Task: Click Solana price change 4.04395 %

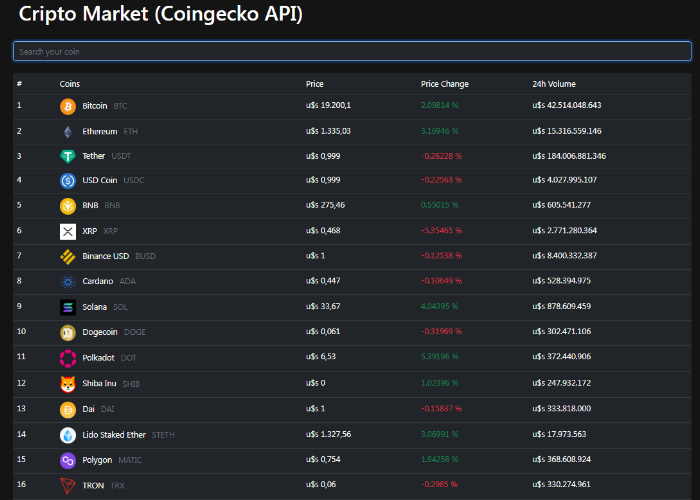Action: (439, 306)
